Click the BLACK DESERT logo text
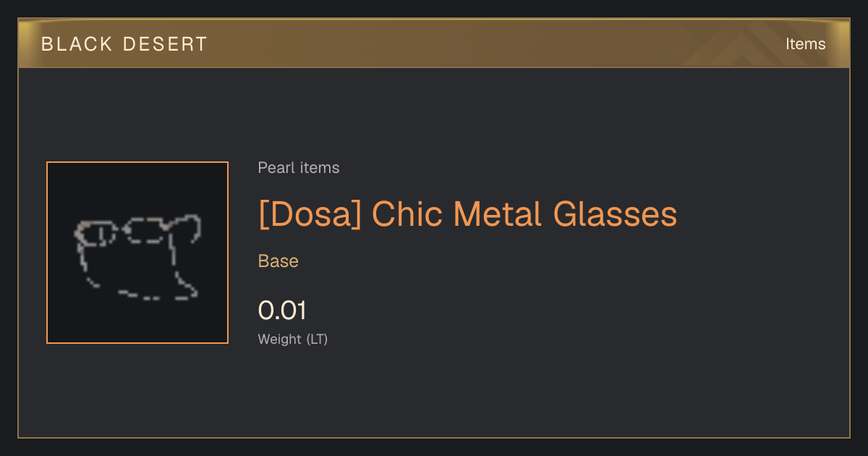This screenshot has height=456, width=868. pos(124,44)
